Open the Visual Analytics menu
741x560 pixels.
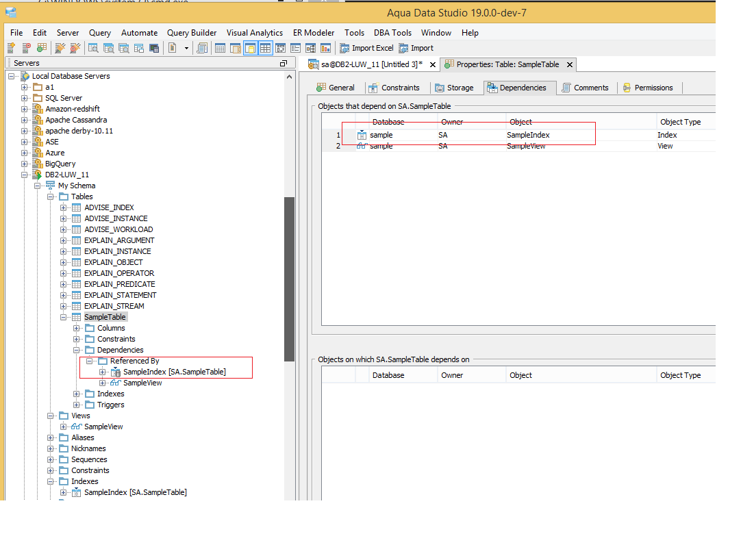click(255, 33)
